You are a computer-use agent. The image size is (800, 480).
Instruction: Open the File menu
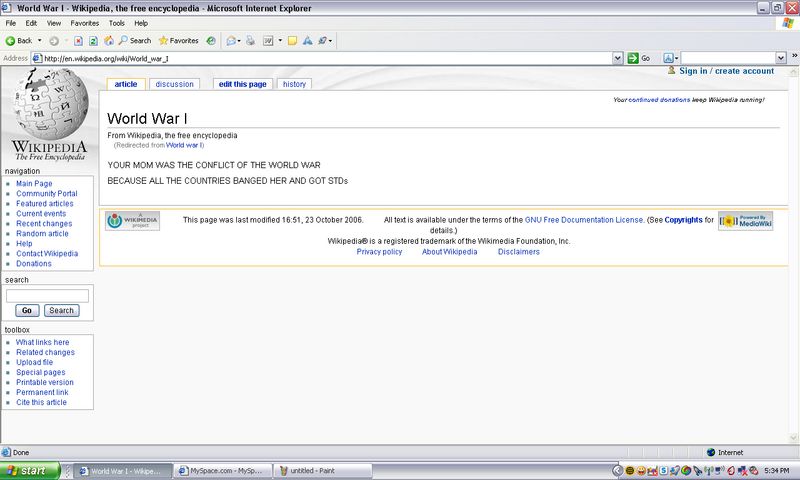point(11,23)
